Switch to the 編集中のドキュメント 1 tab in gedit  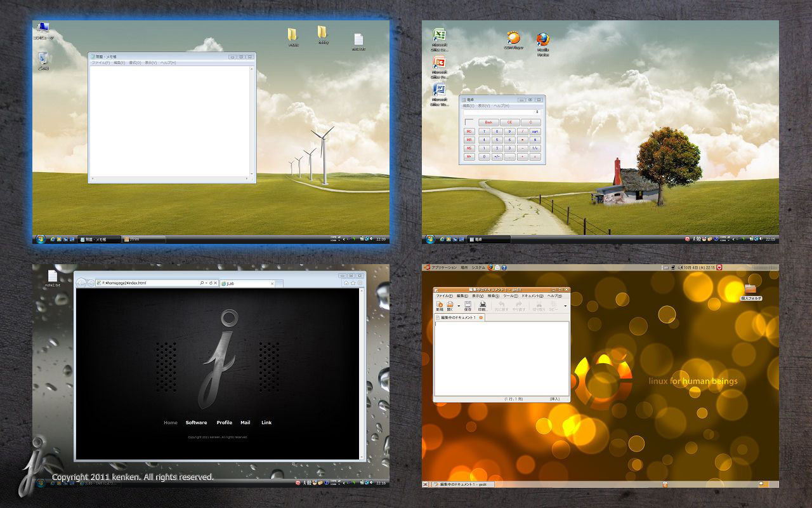457,317
